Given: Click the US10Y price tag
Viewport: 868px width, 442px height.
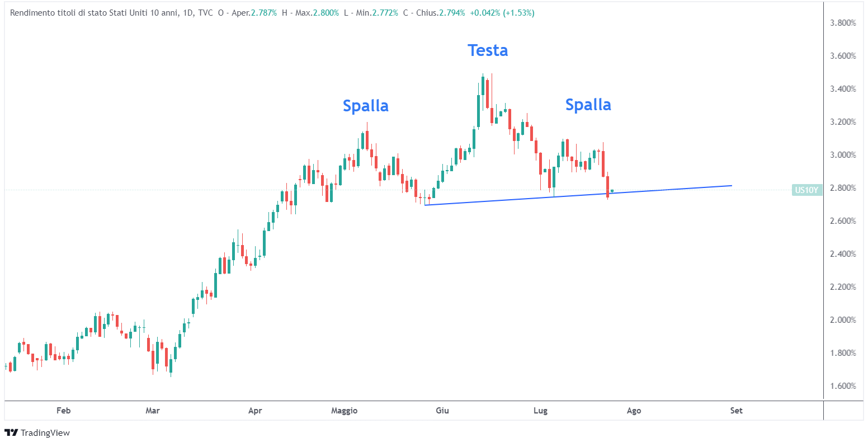Looking at the screenshot, I should click(x=806, y=190).
